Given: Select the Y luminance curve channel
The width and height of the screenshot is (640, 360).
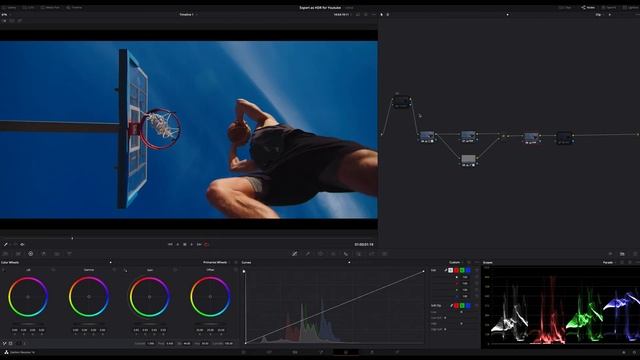Looking at the screenshot, I should coord(451,270).
